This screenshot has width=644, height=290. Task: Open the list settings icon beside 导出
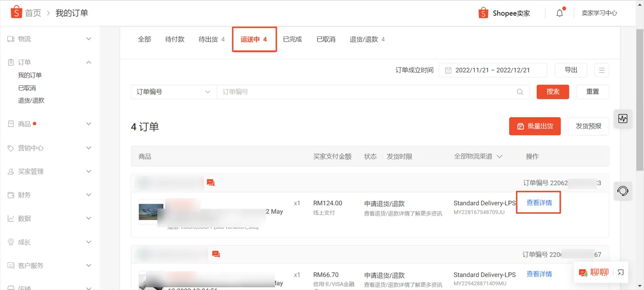(x=601, y=70)
